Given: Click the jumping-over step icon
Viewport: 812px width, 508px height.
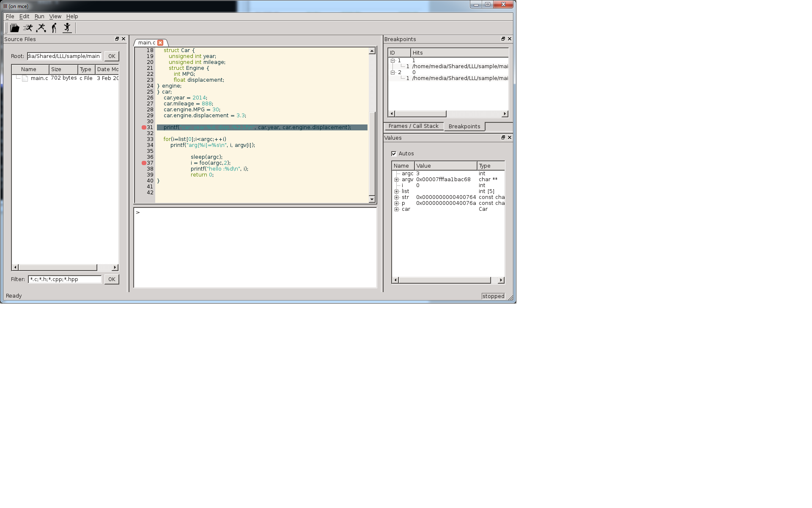Looking at the screenshot, I should (41, 28).
